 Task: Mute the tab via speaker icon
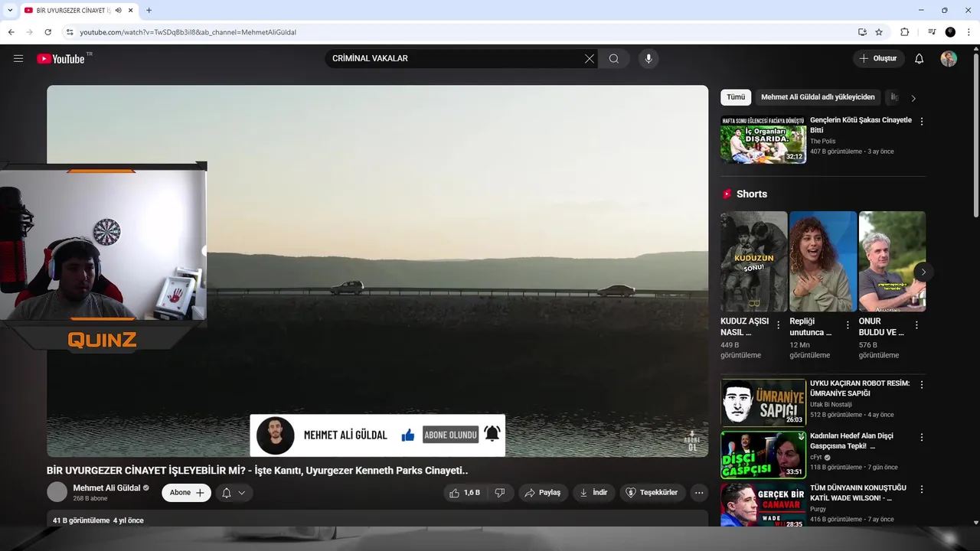119,10
